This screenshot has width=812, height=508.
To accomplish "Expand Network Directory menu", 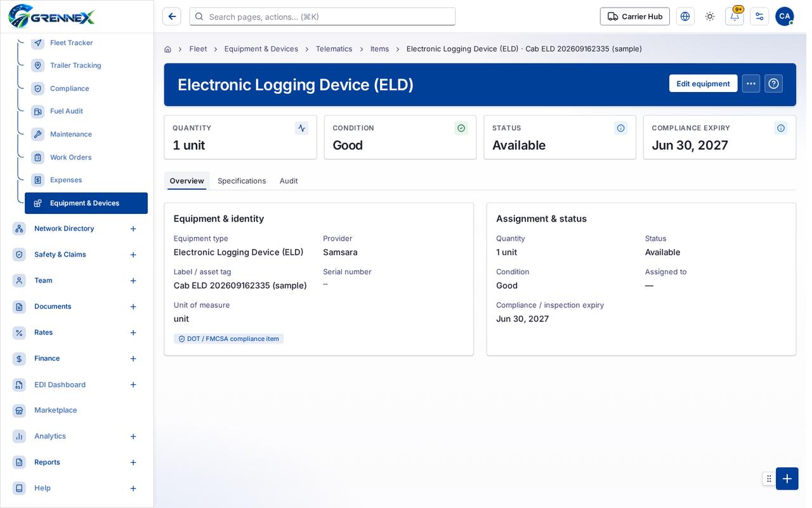I will [x=133, y=229].
